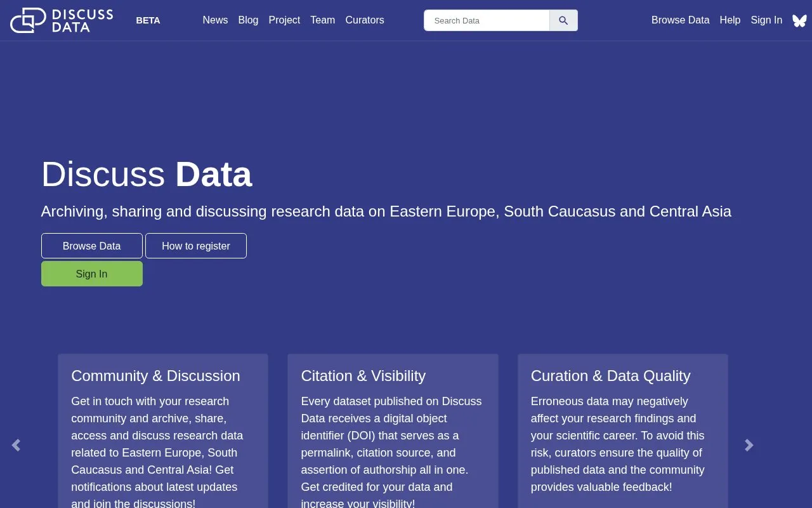Click the How to register button

coord(196,246)
